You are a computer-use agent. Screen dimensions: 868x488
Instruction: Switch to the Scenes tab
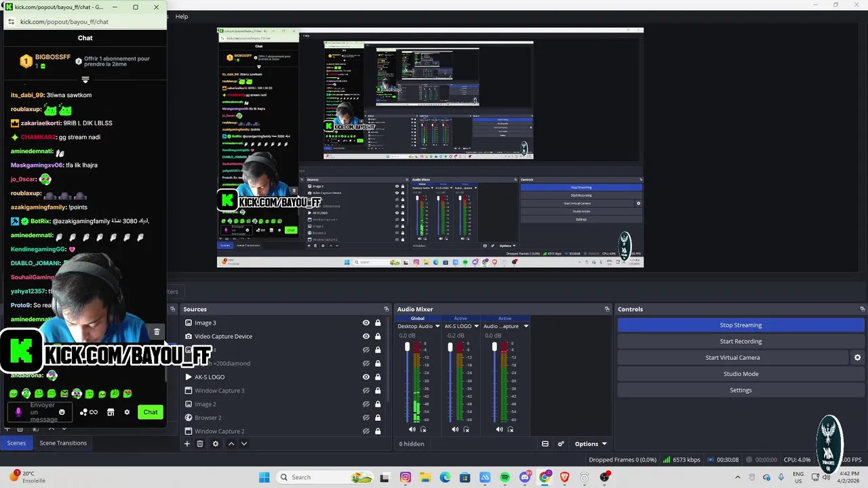click(x=16, y=443)
